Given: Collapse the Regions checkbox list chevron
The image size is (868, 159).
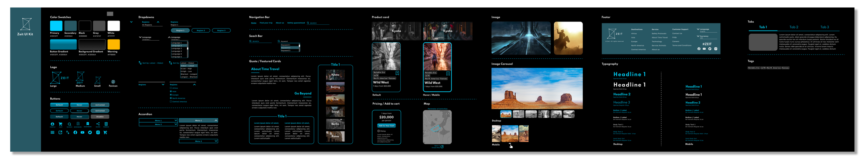Looking at the screenshot, I should (x=194, y=85).
